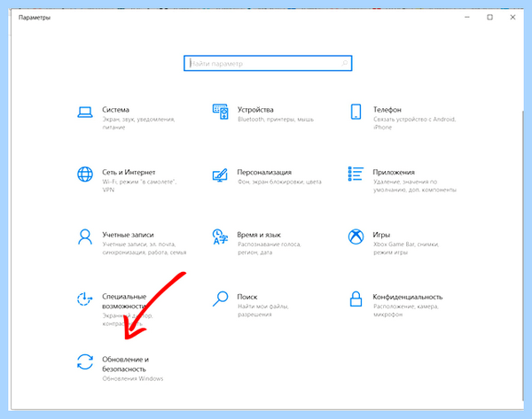Minimize the Параметры window

pos(467,17)
